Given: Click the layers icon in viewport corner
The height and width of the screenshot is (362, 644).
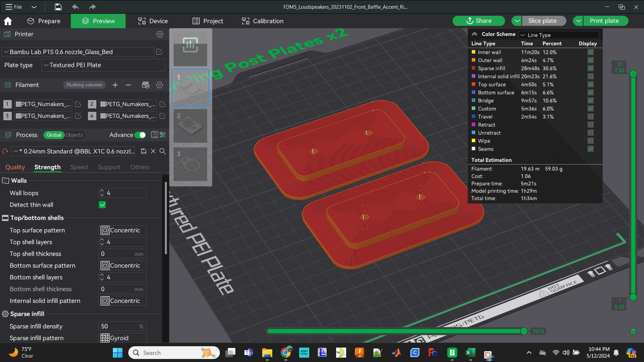Looking at the screenshot, I should (633, 331).
